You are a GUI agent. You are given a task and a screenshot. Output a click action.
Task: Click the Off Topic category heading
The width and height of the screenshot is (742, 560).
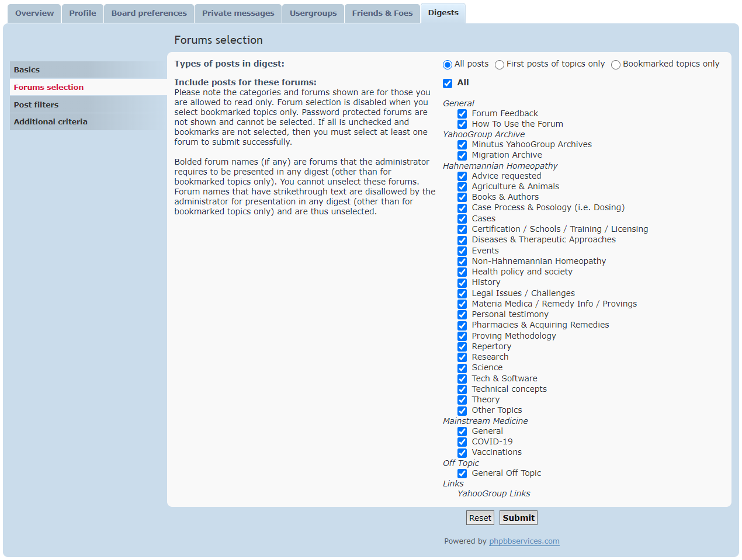(x=461, y=463)
